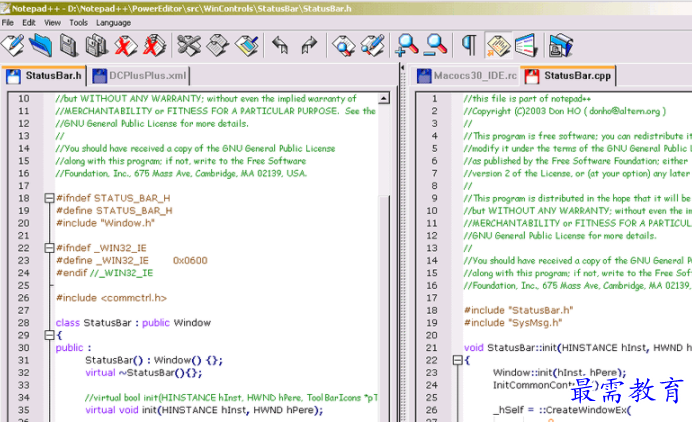Click the 'public :' keyword on line 30
The image size is (692, 422).
(x=73, y=348)
